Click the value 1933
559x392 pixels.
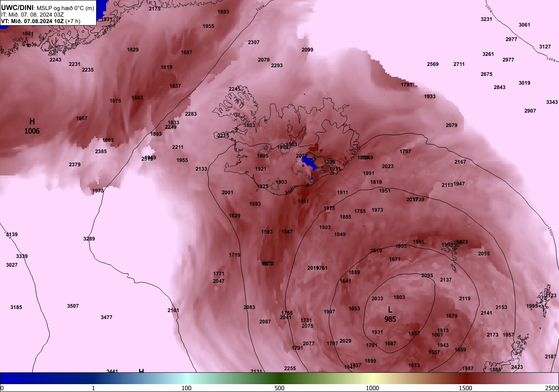point(430,96)
